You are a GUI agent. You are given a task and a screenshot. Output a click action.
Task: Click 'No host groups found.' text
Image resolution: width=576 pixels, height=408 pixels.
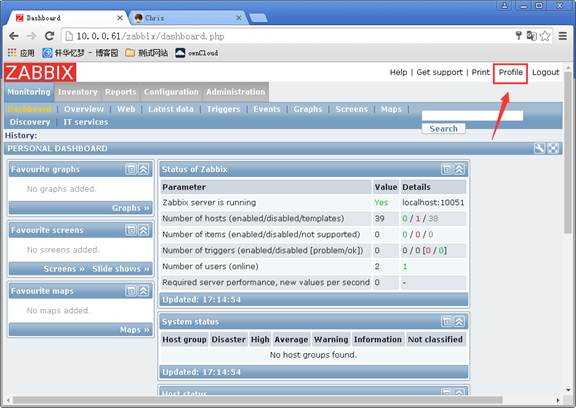point(313,355)
